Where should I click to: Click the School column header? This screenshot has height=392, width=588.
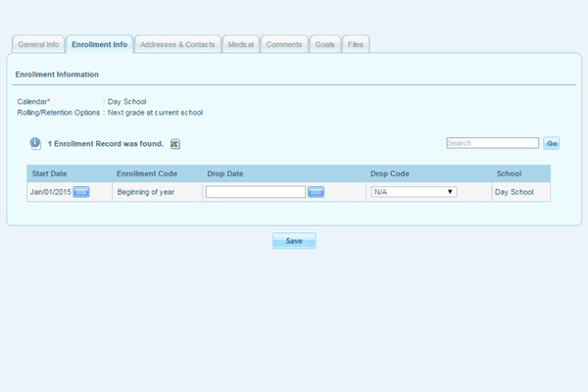click(509, 173)
